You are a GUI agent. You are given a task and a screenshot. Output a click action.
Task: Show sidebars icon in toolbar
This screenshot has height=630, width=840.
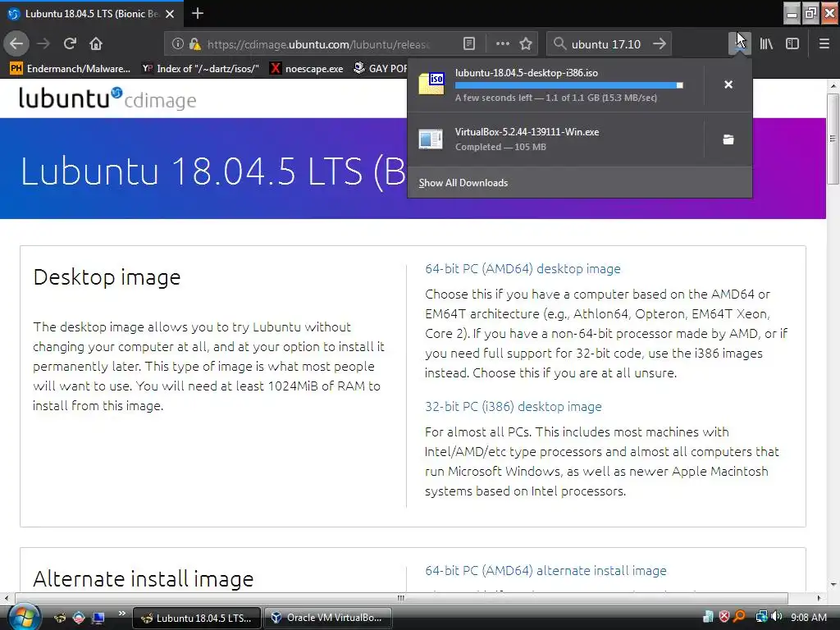click(x=792, y=44)
